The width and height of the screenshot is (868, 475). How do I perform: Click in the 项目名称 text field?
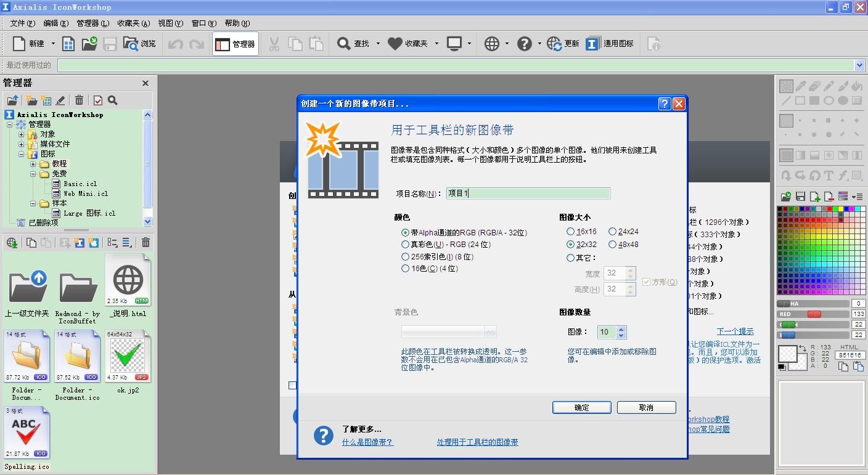[x=528, y=193]
